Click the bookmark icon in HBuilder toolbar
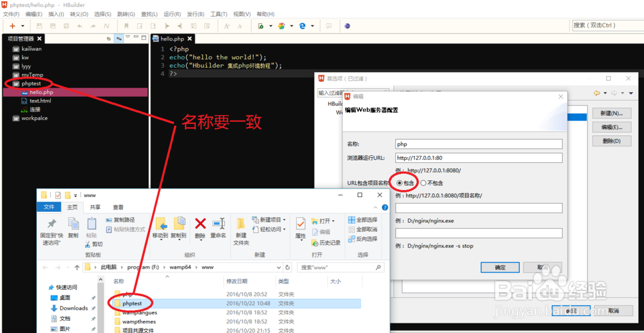 coord(127,26)
